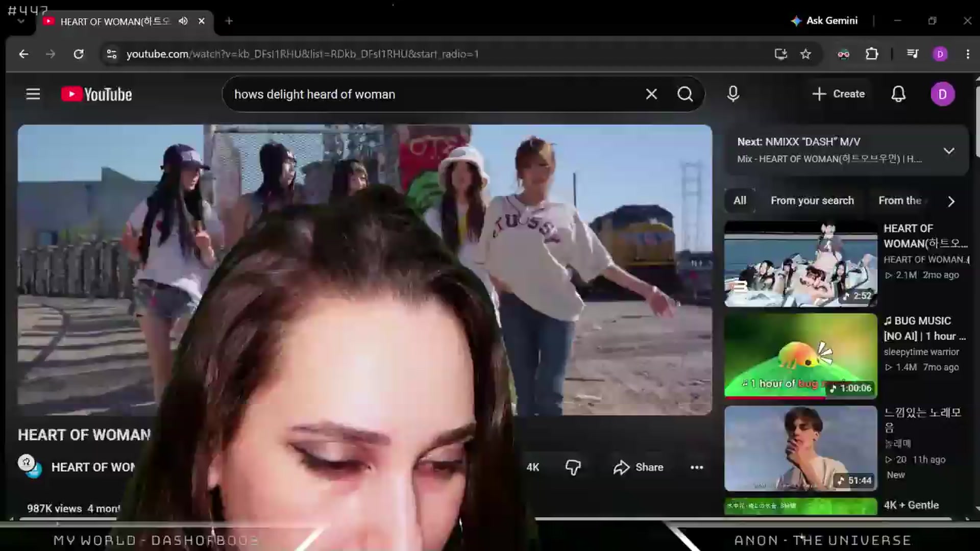Open the Extensions puzzle menu
The width and height of the screenshot is (980, 551).
point(872,54)
